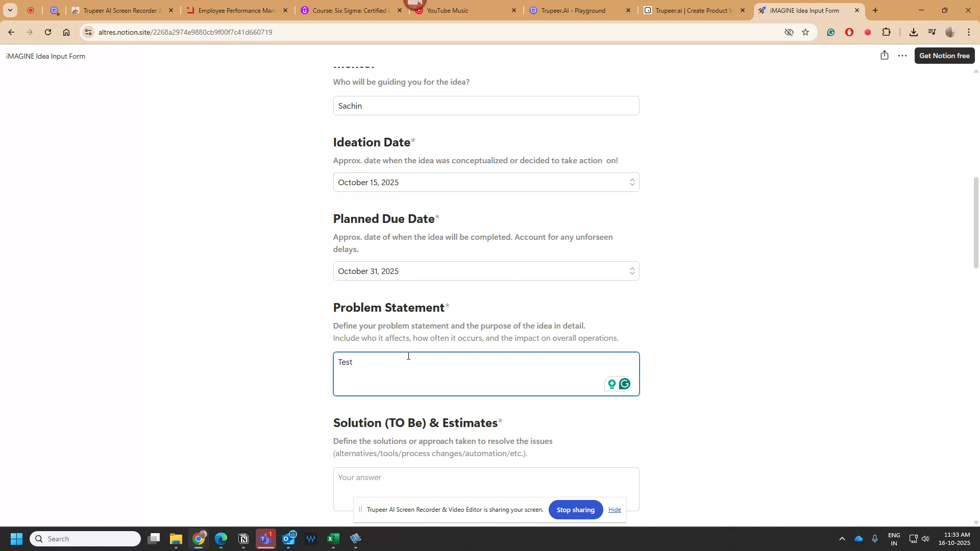
Task: Bookmark this page with the star icon
Action: (806, 32)
